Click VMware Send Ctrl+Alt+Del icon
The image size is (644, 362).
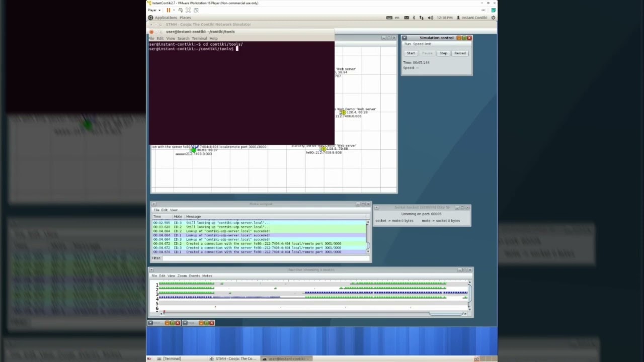pos(181,10)
